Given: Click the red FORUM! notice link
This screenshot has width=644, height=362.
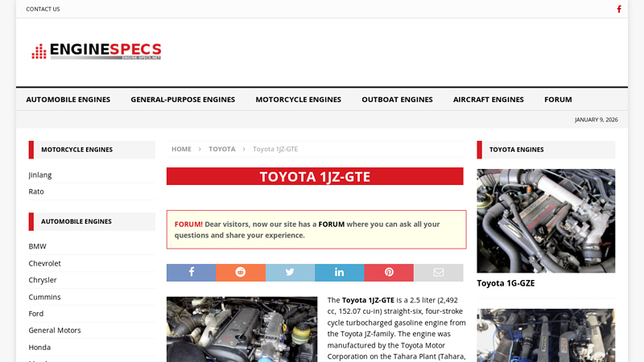Looking at the screenshot, I should coord(188,224).
